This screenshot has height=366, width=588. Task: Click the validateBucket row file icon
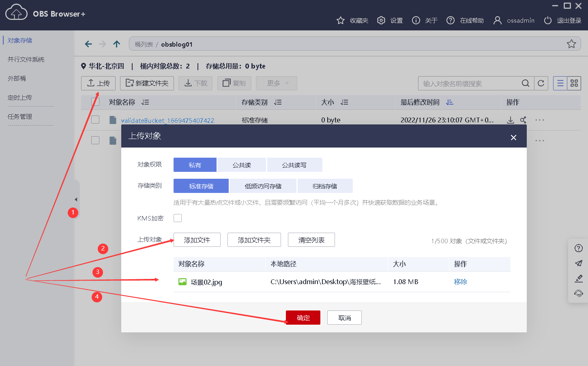(x=113, y=120)
